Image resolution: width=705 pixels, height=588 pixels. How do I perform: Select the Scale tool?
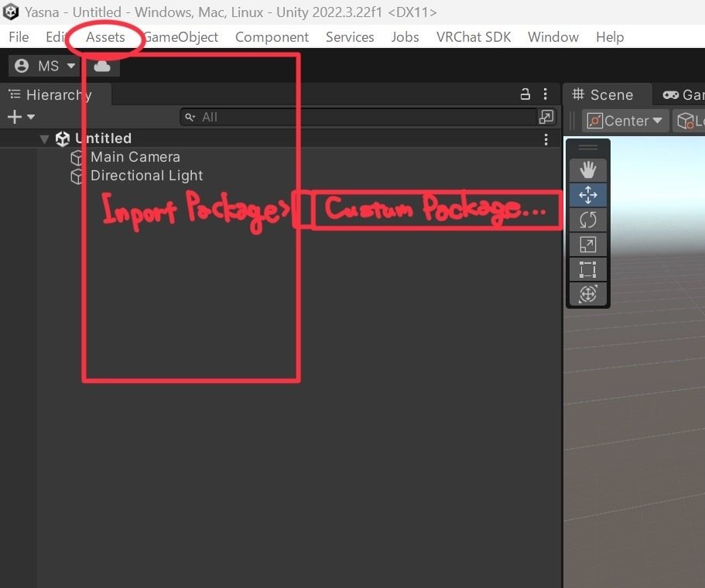click(x=587, y=244)
